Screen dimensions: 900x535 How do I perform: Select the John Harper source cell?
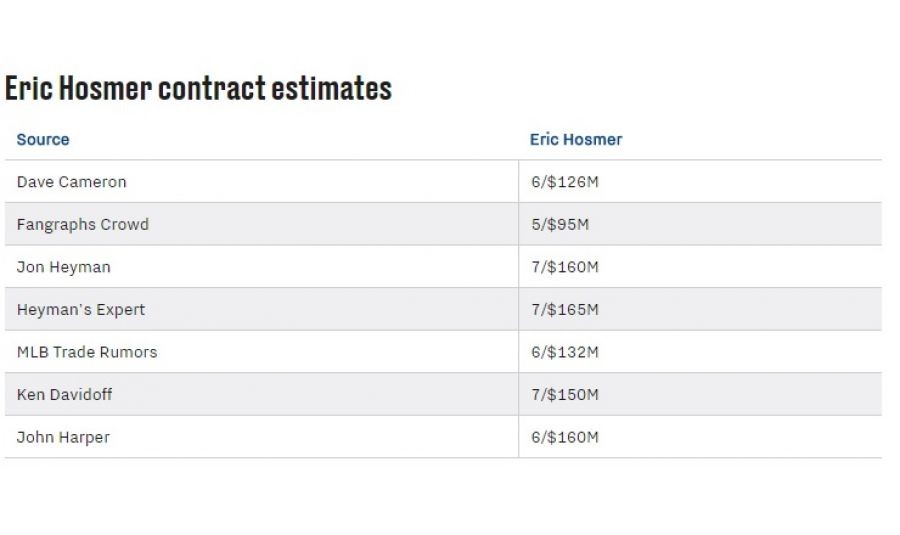pos(63,437)
